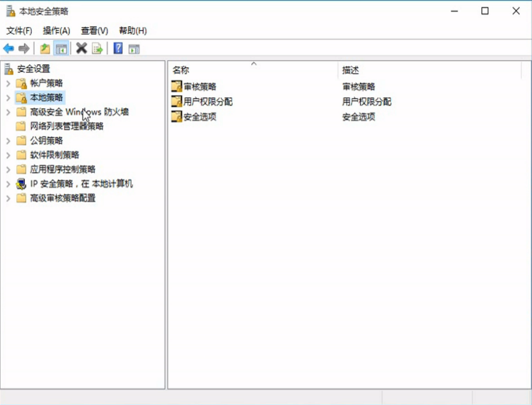Open Help via the blue question mark icon
The image size is (532, 405).
pos(118,48)
